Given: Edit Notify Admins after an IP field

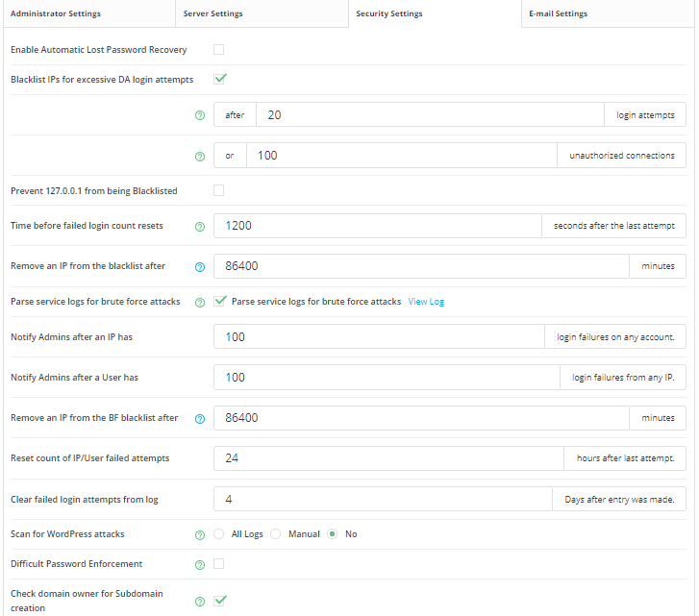Looking at the screenshot, I should (x=379, y=337).
